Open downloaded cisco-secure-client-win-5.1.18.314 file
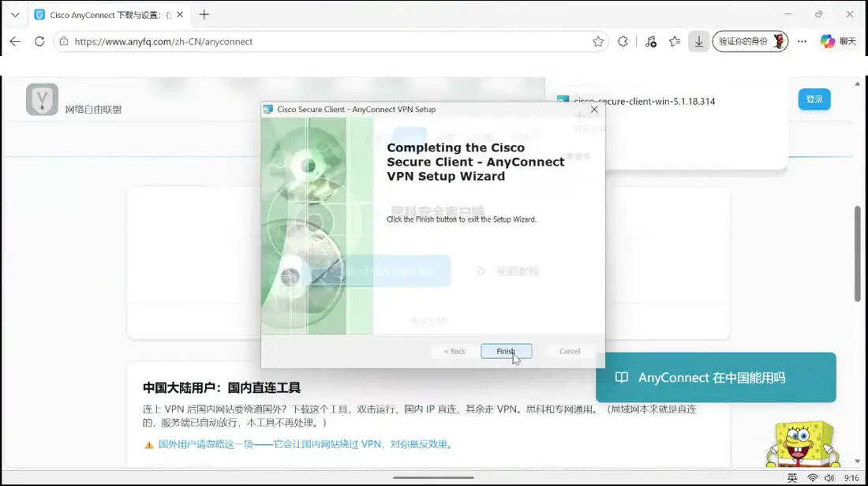 point(645,101)
